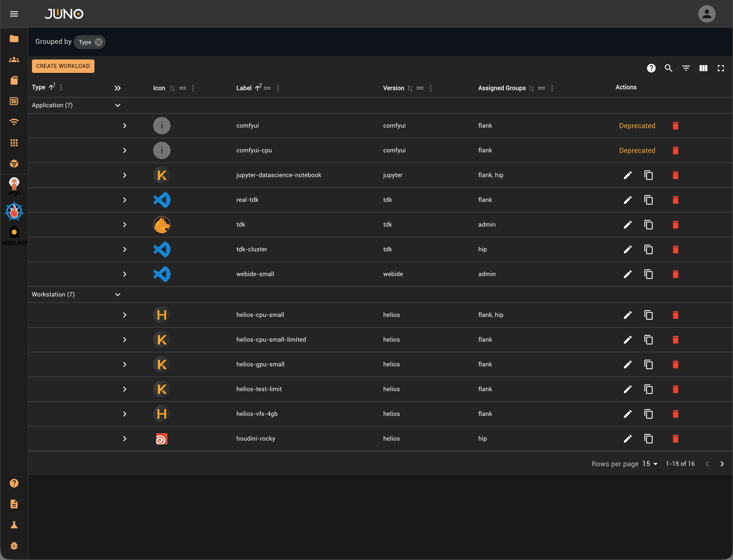The height and width of the screenshot is (560, 733).
Task: Delete the comfyui-cpu workload
Action: [676, 150]
